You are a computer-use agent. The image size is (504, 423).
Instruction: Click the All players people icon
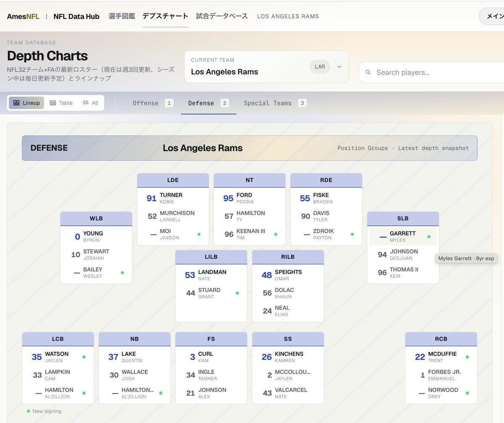tap(86, 103)
